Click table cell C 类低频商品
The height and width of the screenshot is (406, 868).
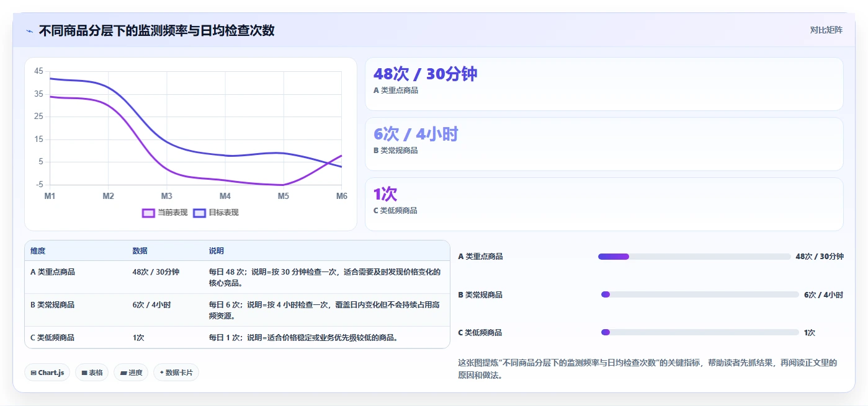[x=53, y=338]
